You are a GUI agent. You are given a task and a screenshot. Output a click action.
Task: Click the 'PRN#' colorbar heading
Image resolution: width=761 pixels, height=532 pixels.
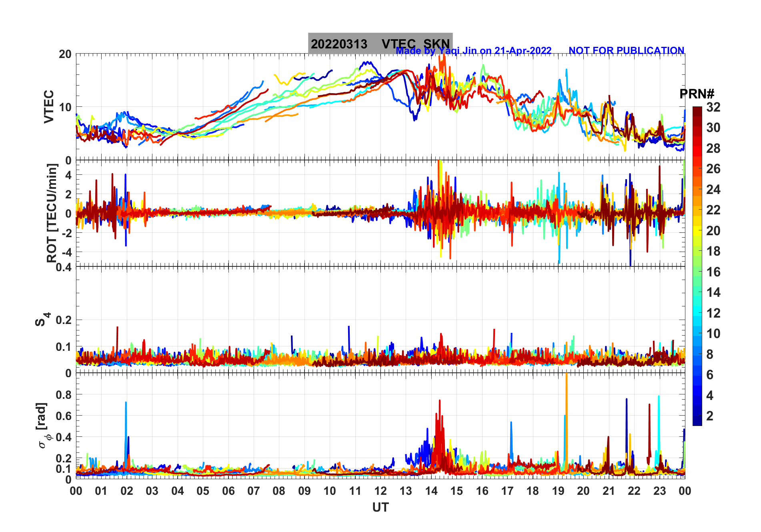pyautogui.click(x=697, y=94)
